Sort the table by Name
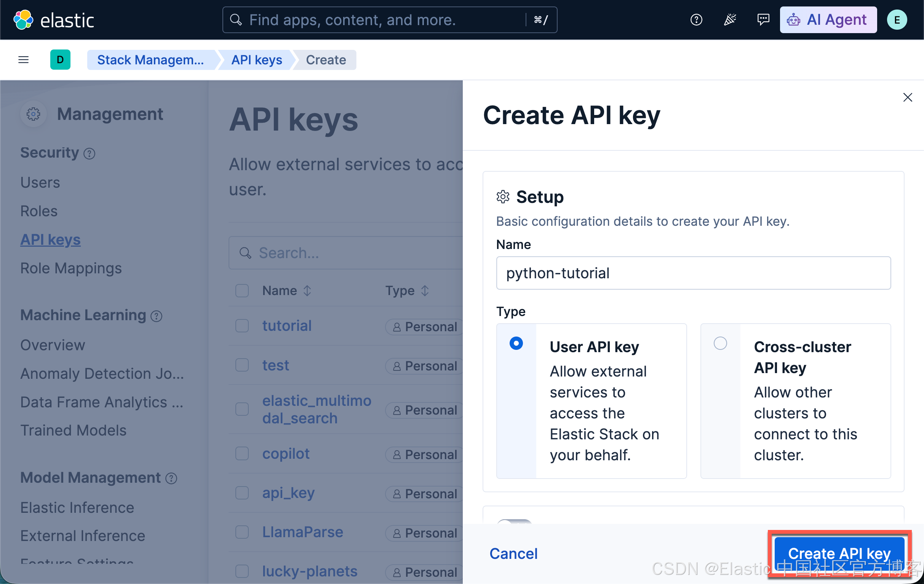Screen dimensions: 924x584 click(x=287, y=290)
